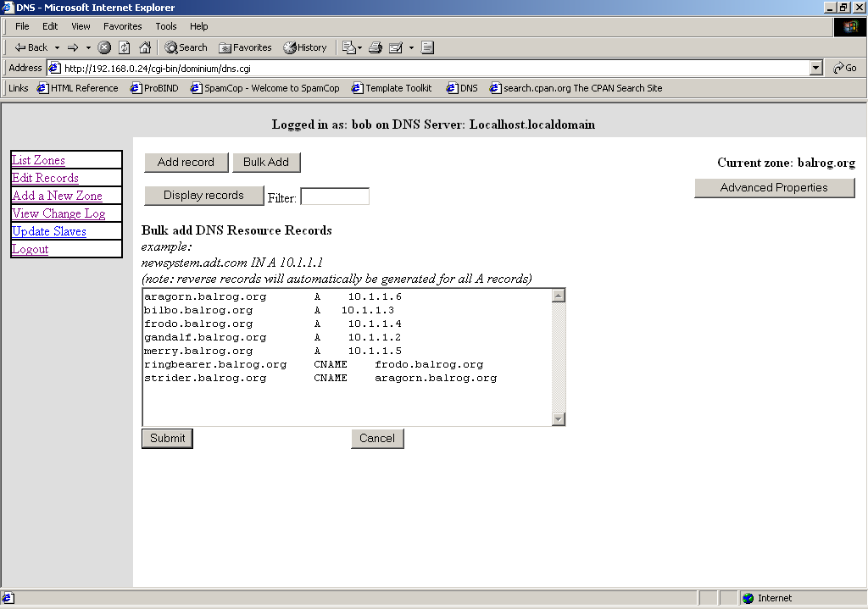This screenshot has width=868, height=609.
Task: Open the Favorites toolbar button
Action: (245, 47)
